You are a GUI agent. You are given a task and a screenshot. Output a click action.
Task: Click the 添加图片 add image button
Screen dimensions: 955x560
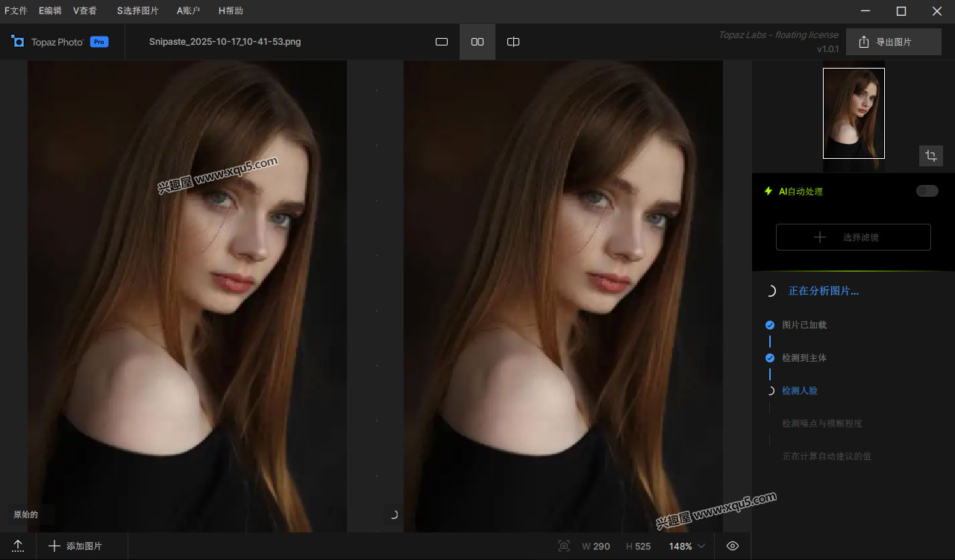pos(75,546)
